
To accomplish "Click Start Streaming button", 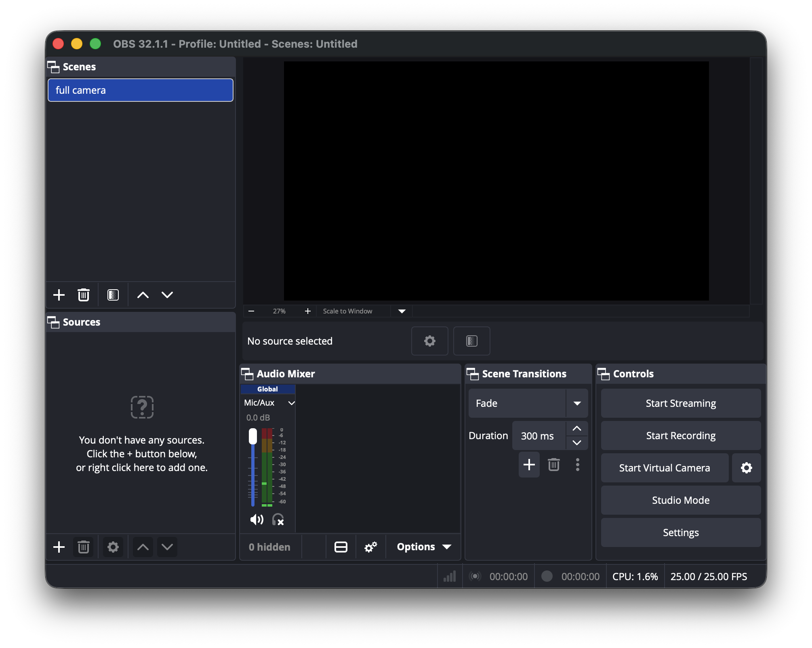I will (681, 403).
